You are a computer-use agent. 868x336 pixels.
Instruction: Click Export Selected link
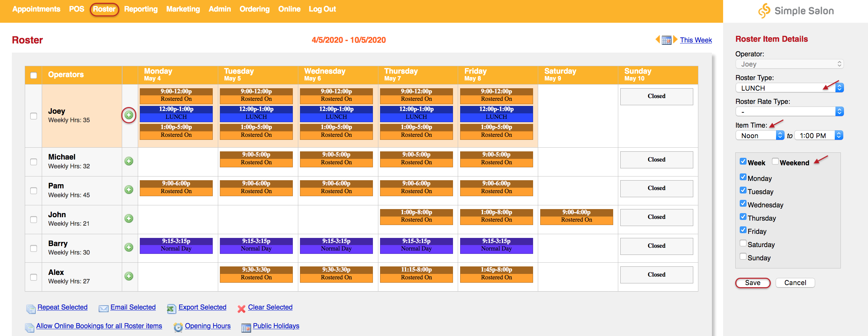(202, 307)
